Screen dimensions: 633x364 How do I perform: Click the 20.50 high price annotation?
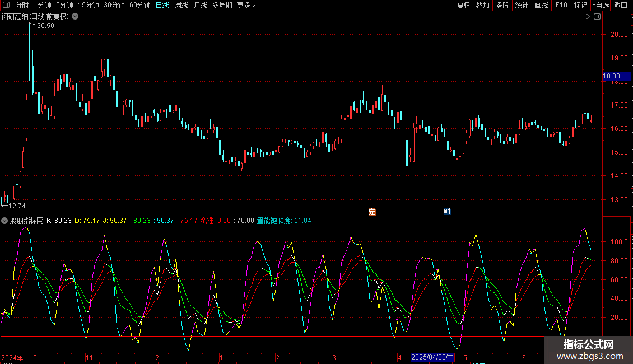45,25
